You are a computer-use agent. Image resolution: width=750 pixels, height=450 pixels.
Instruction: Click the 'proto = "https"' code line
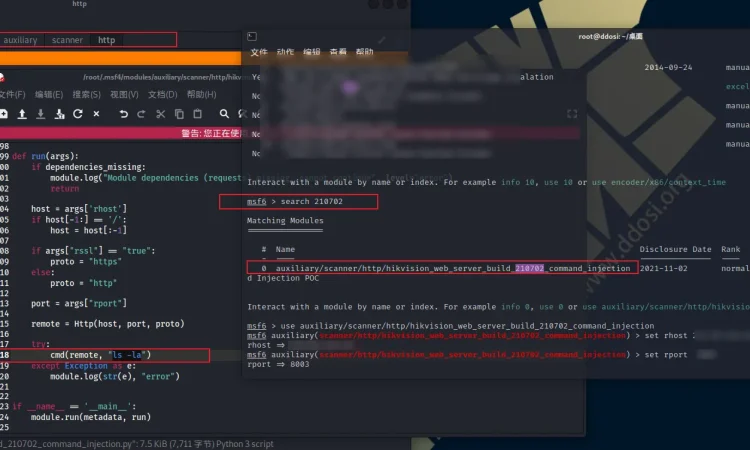coord(86,262)
